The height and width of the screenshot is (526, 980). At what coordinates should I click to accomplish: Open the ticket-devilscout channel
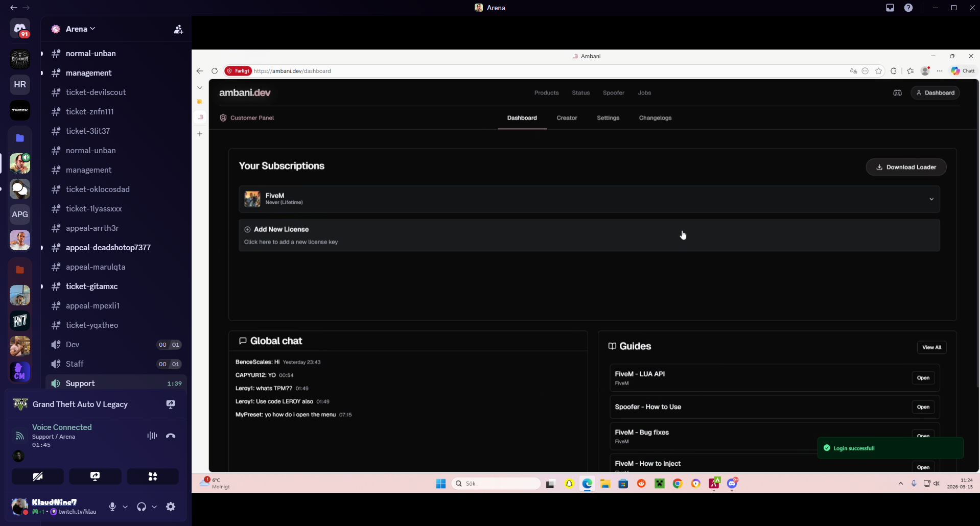tap(116, 92)
